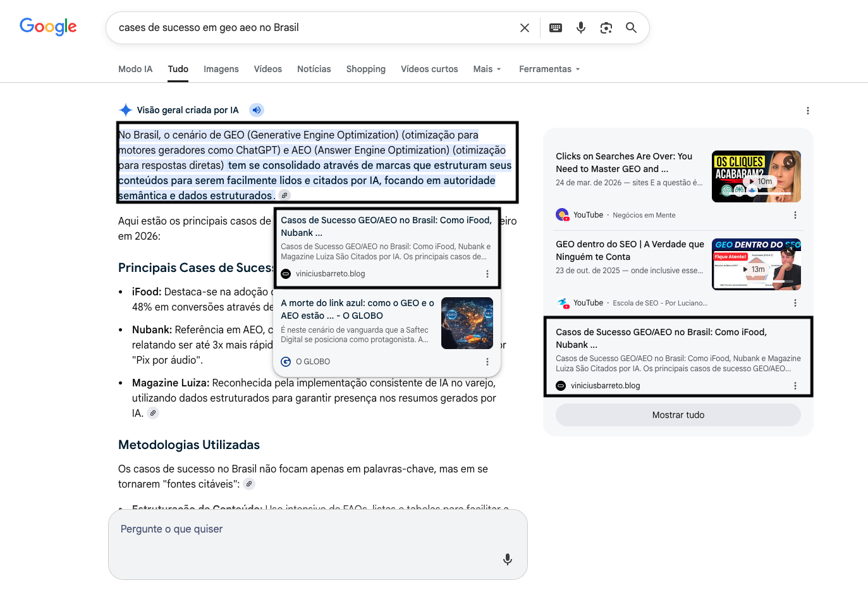Open popup 'Casos de Sucesso GEO/AEO' card title
Image resolution: width=868 pixels, height=597 pixels.
pos(386,226)
